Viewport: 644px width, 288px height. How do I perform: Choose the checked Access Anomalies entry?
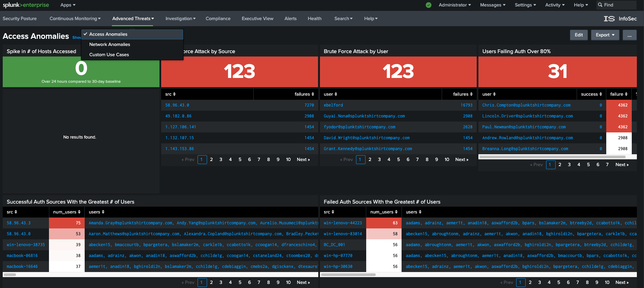[x=132, y=34]
